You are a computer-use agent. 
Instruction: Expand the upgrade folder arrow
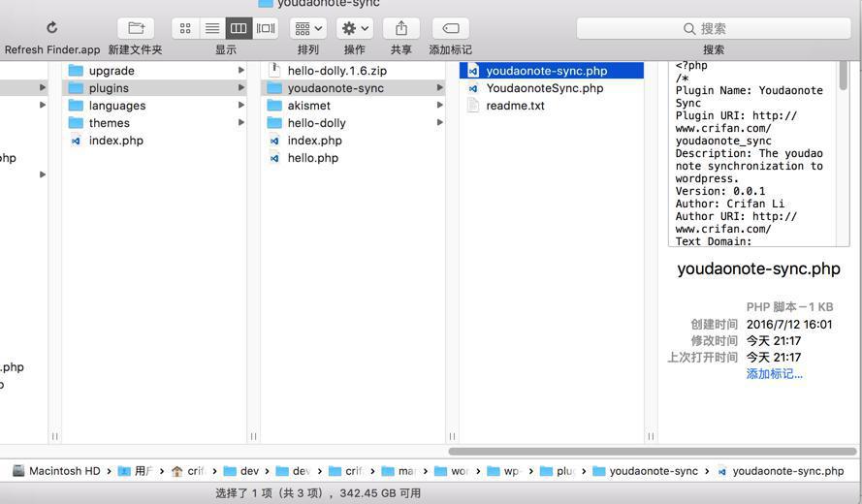240,71
